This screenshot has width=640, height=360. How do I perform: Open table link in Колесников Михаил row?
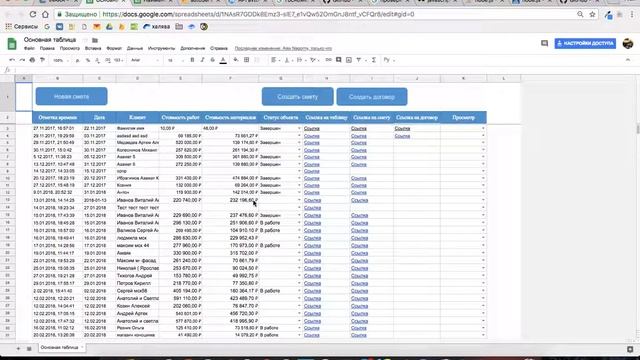(312, 150)
